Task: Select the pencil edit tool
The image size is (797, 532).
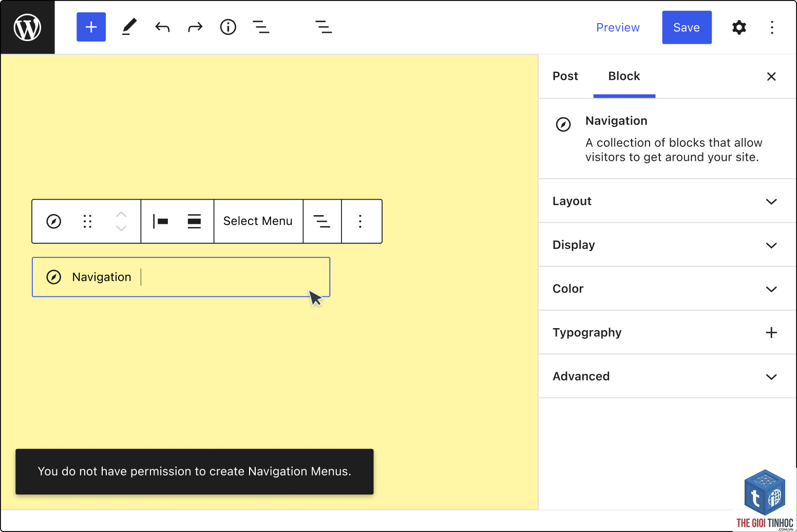Action: pos(129,27)
